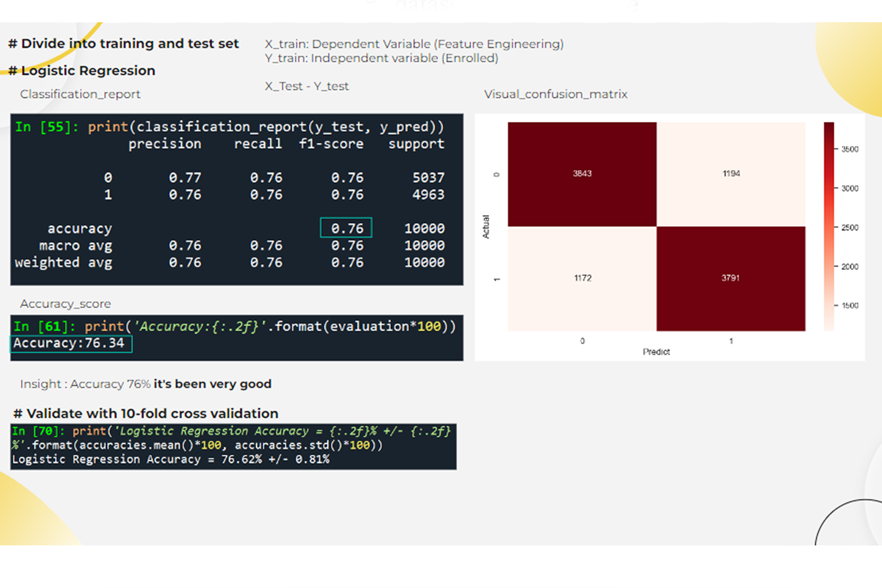This screenshot has height=588, width=882.
Task: Select 'Y_train: Independent variable (Enrolled)' line
Action: (381, 58)
